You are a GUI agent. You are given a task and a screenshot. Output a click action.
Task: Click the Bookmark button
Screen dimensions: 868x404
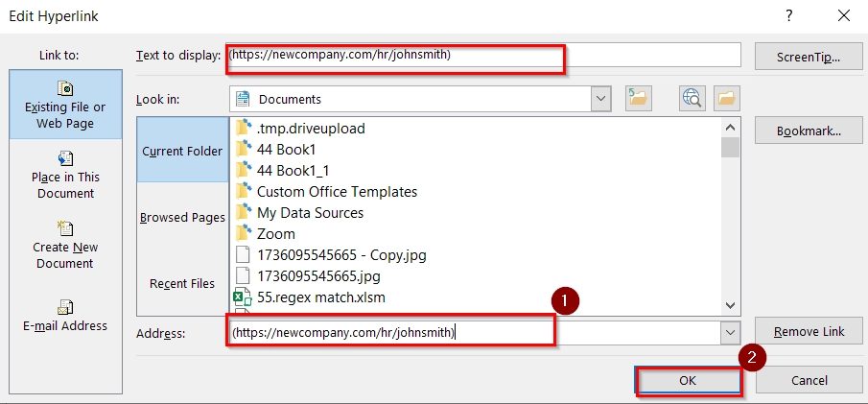point(809,131)
